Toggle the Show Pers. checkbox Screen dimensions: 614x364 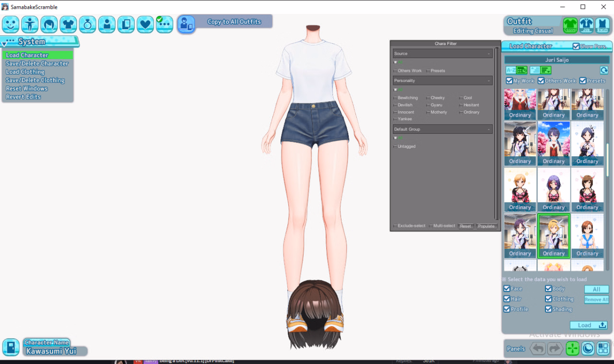[576, 47]
